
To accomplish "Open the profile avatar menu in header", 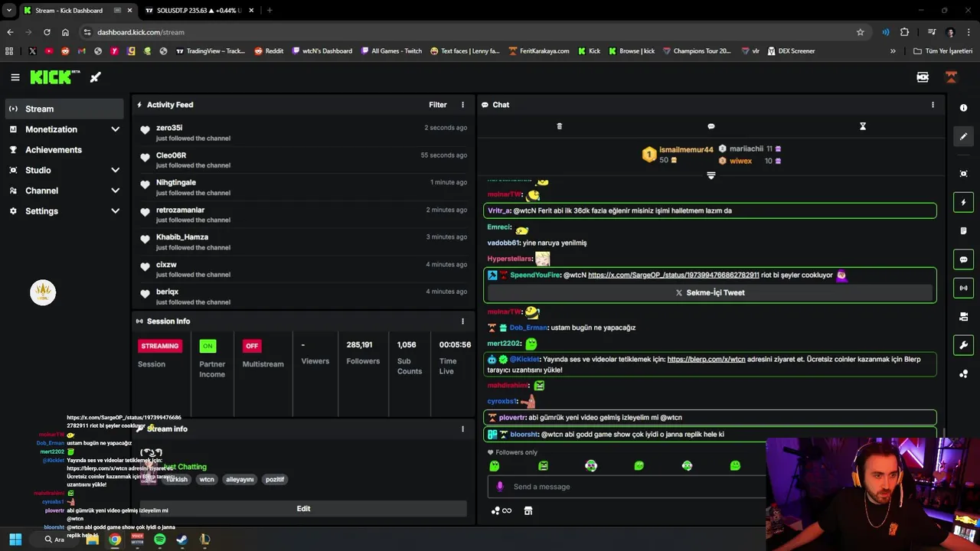I will tap(951, 77).
